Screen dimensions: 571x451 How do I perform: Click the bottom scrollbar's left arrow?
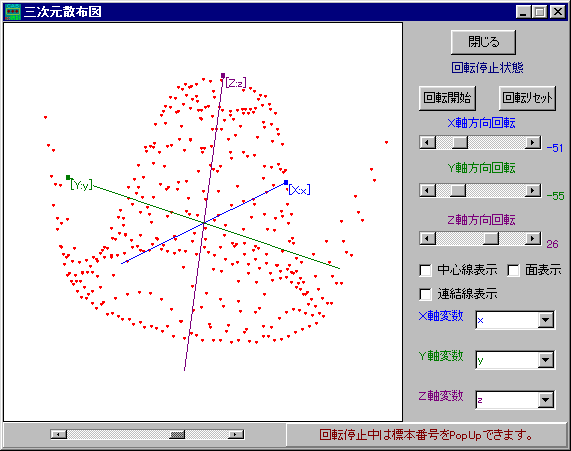[x=59, y=434]
